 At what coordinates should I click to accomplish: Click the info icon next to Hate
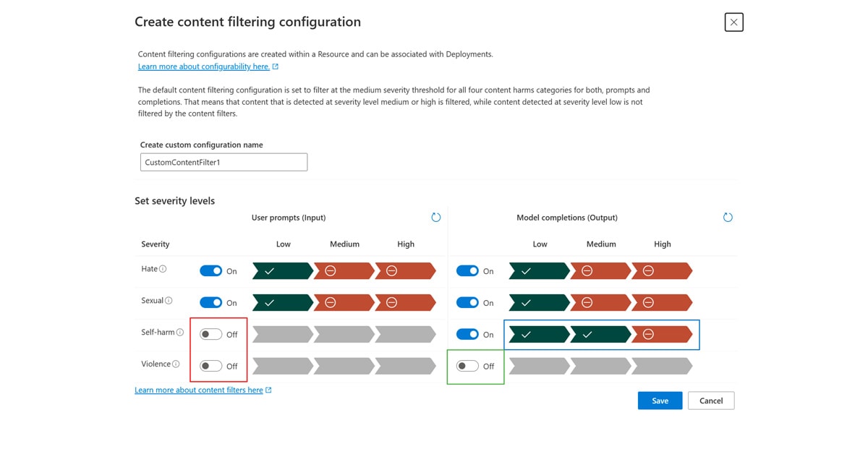click(163, 269)
